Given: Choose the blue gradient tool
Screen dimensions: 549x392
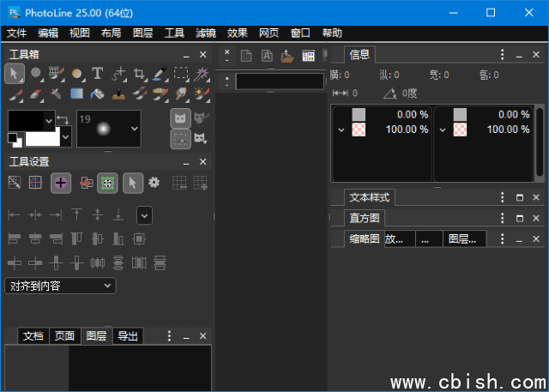Looking at the screenshot, I should click(x=76, y=93).
